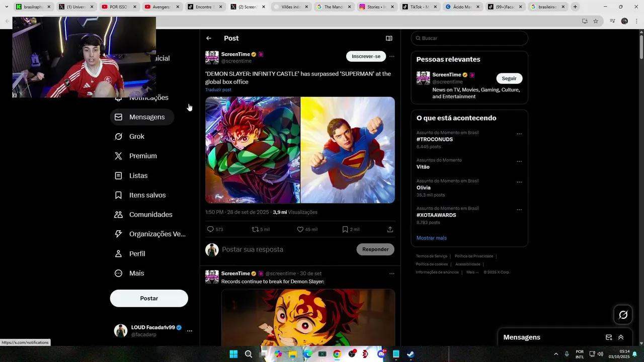Click Seguir for ScreenTime
644x362 pixels.
[x=509, y=78]
